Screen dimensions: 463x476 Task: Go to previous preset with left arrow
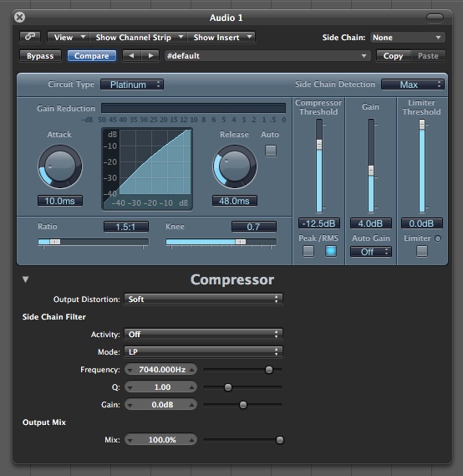point(131,56)
